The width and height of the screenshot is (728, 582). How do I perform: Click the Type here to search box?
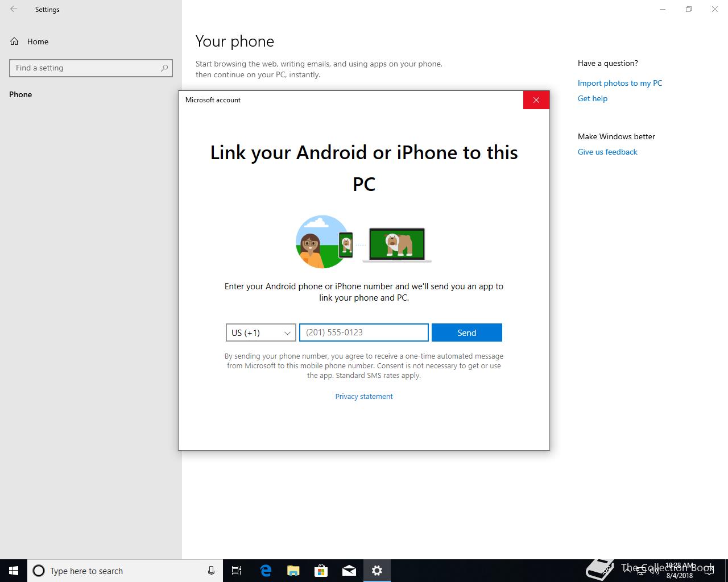[x=125, y=571]
